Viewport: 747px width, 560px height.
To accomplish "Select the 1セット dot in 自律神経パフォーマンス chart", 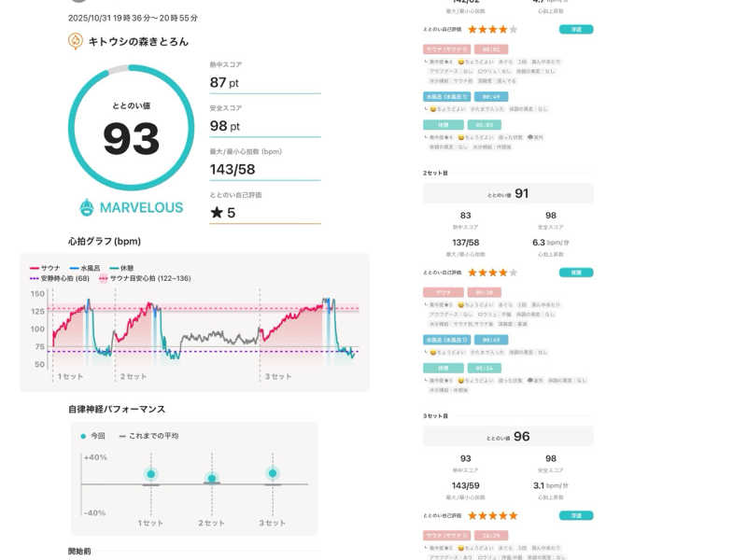I will [151, 474].
